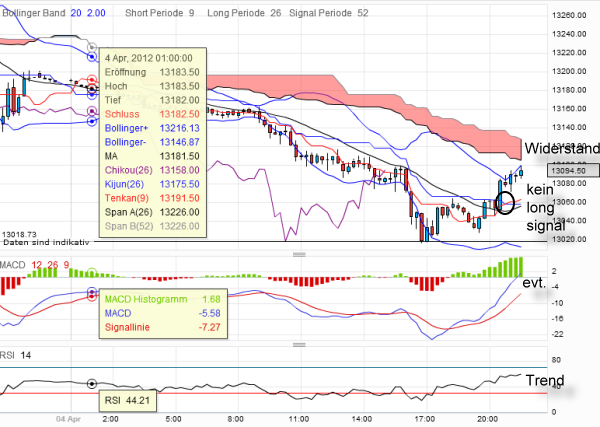
Task: Click the Kijun(26) 13175.50 tooltip row
Action: (152, 184)
